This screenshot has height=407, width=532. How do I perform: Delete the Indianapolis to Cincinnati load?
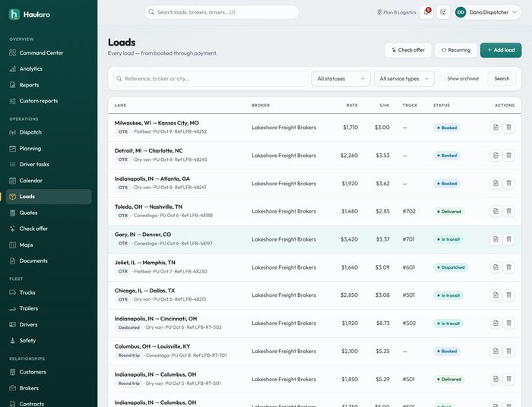[508, 323]
